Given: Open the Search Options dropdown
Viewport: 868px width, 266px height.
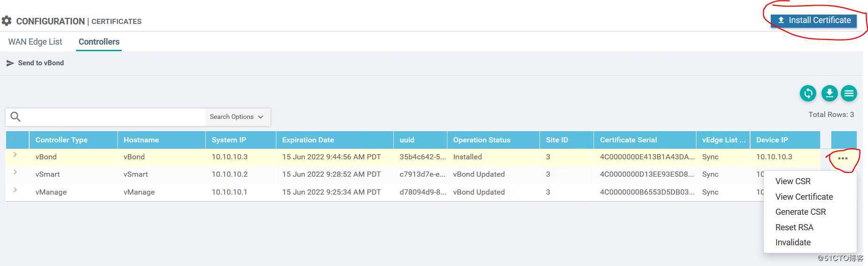Looking at the screenshot, I should coord(237,117).
